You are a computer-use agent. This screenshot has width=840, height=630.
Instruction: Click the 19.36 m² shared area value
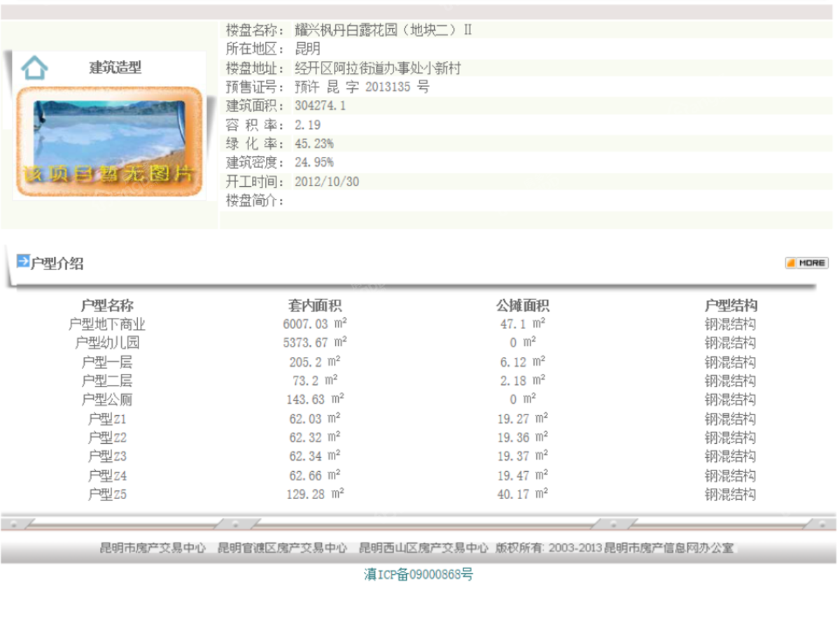522,437
